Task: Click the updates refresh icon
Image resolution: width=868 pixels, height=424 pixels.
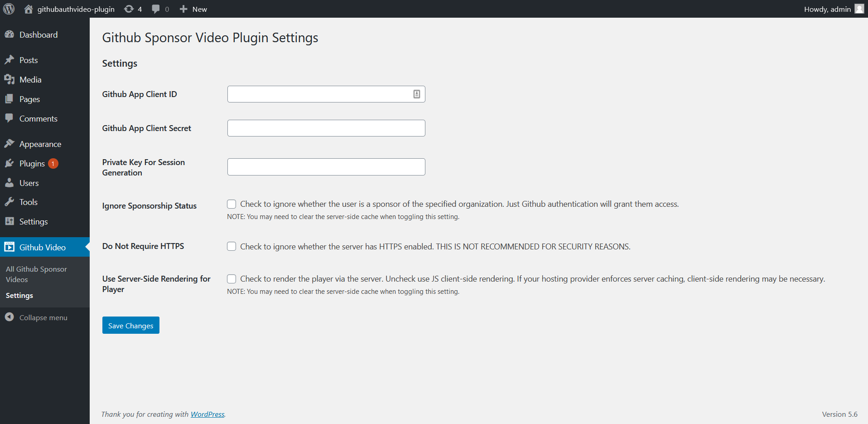Action: click(129, 9)
